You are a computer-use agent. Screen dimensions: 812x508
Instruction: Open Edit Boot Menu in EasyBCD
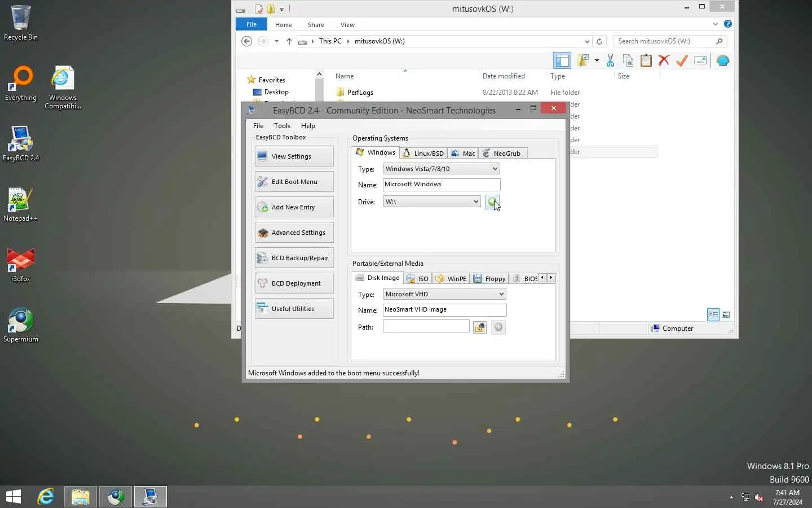click(x=294, y=182)
